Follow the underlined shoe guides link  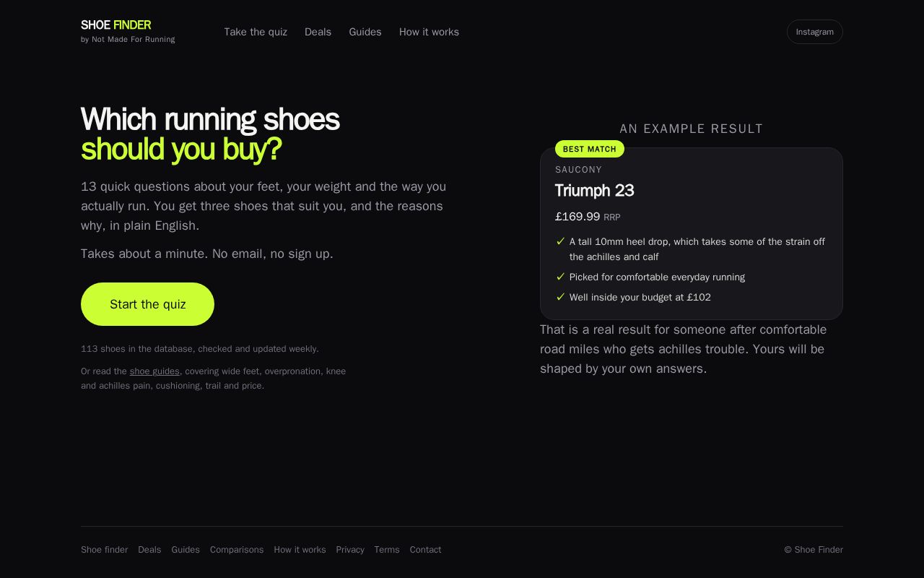click(x=154, y=371)
